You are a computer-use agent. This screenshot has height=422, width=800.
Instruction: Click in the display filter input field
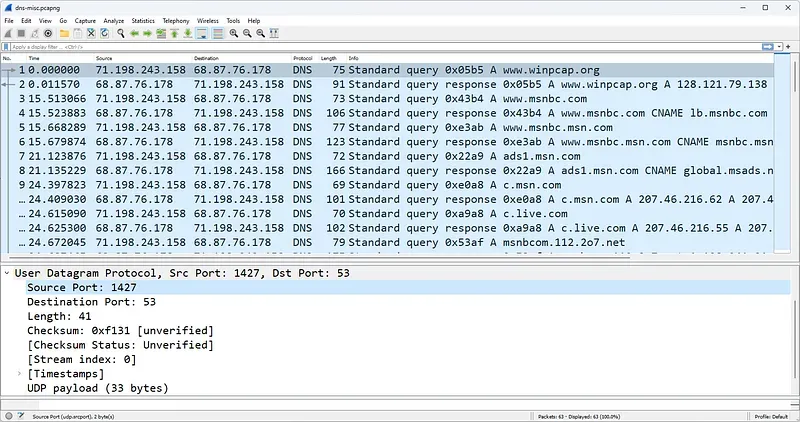(x=385, y=46)
